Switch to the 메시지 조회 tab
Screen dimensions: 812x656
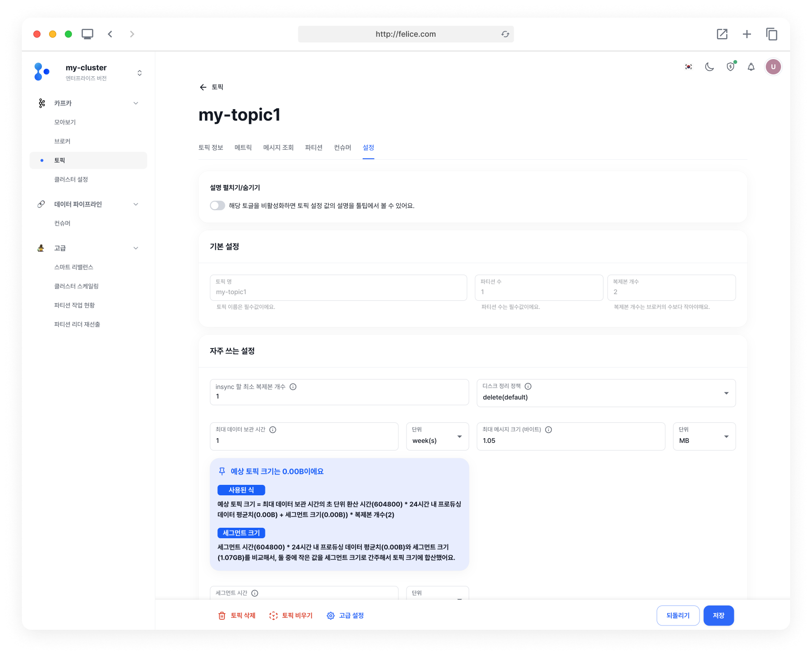[278, 148]
